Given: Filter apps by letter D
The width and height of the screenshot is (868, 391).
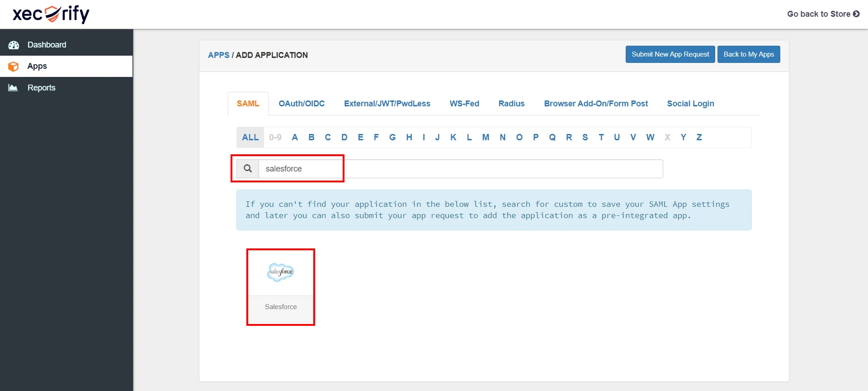Looking at the screenshot, I should click(344, 137).
